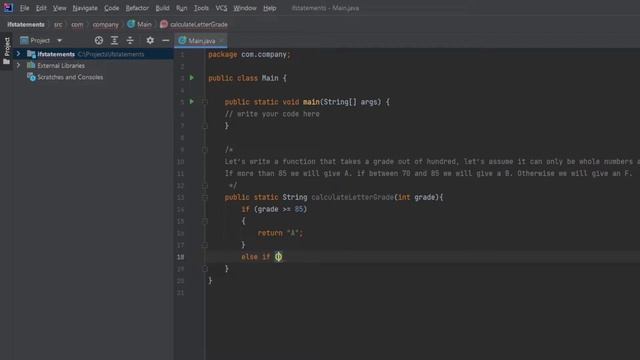The height and width of the screenshot is (360, 640).
Task: Open the View menu
Action: 59,8
